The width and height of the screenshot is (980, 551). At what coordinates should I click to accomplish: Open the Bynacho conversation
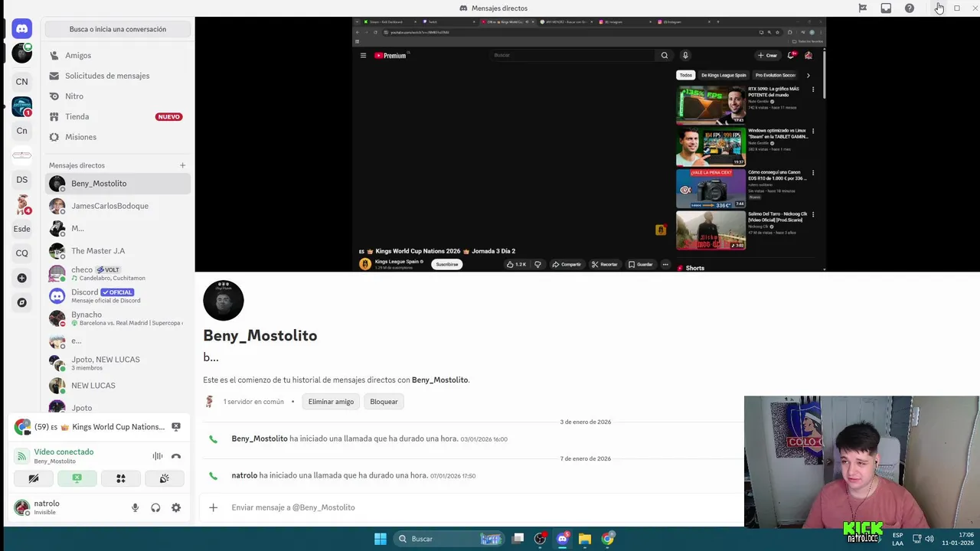click(x=117, y=318)
